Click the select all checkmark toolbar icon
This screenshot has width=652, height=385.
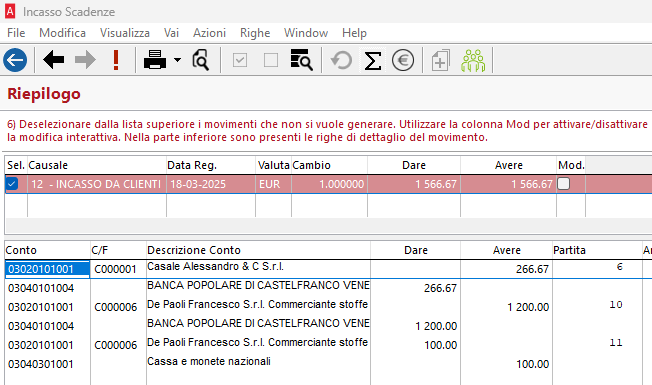[240, 60]
